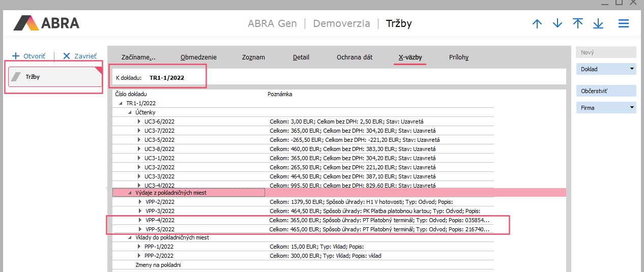Expand the UC3-6/2022 receipt row
This screenshot has width=644, height=272.
pos(139,122)
